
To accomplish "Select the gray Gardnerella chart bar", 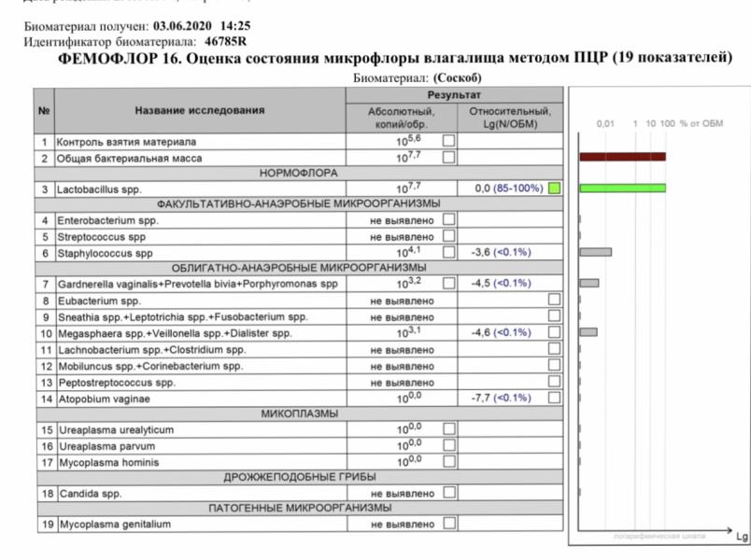I will (589, 283).
